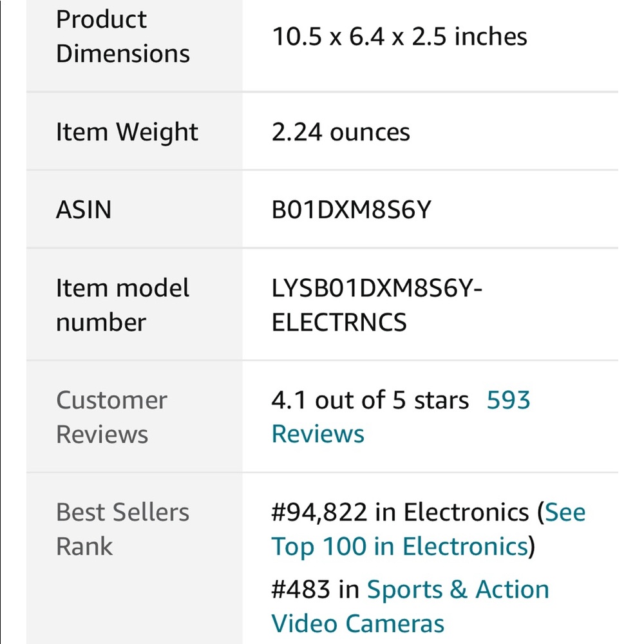Click the 2.24 ounces value
Viewport: 644px width, 644px height.
pyautogui.click(x=341, y=132)
